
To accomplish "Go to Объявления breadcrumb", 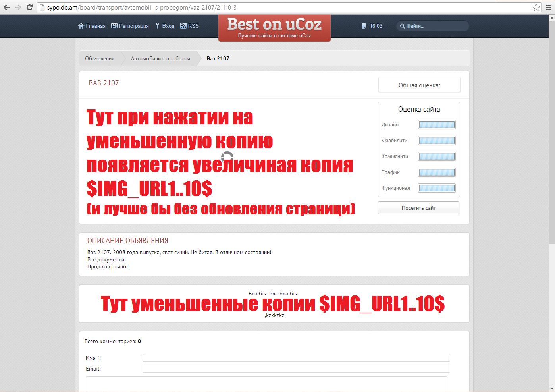I will [x=100, y=58].
